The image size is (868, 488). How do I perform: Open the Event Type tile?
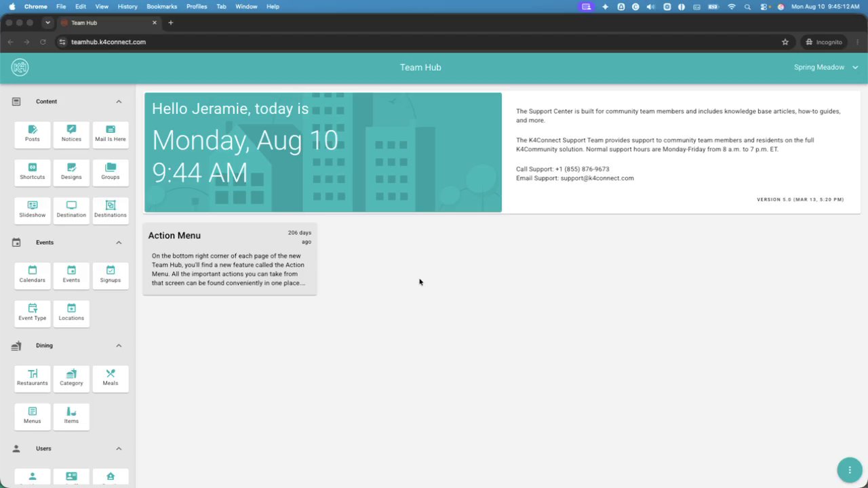tap(33, 313)
